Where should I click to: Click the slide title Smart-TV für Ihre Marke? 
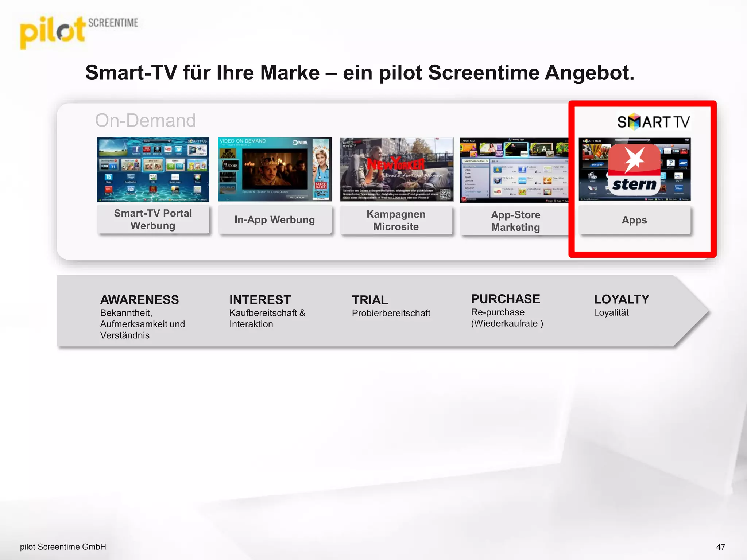(360, 73)
